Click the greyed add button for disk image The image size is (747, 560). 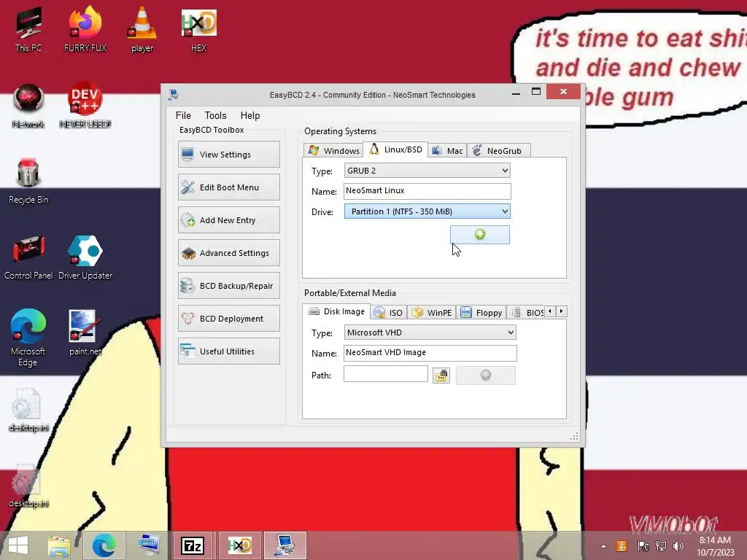tap(485, 376)
